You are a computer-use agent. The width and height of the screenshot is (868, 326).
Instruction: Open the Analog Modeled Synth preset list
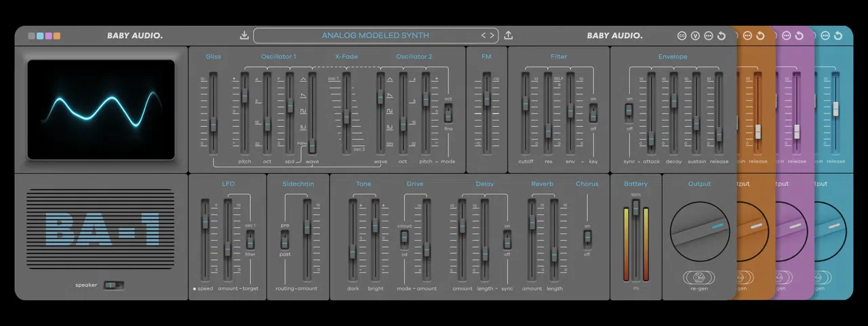click(375, 35)
